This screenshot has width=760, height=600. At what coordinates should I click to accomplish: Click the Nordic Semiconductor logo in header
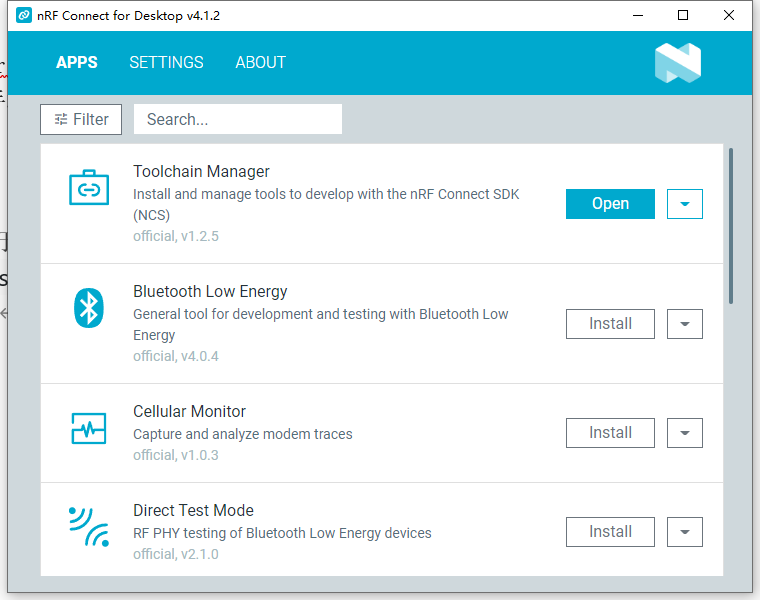point(678,63)
